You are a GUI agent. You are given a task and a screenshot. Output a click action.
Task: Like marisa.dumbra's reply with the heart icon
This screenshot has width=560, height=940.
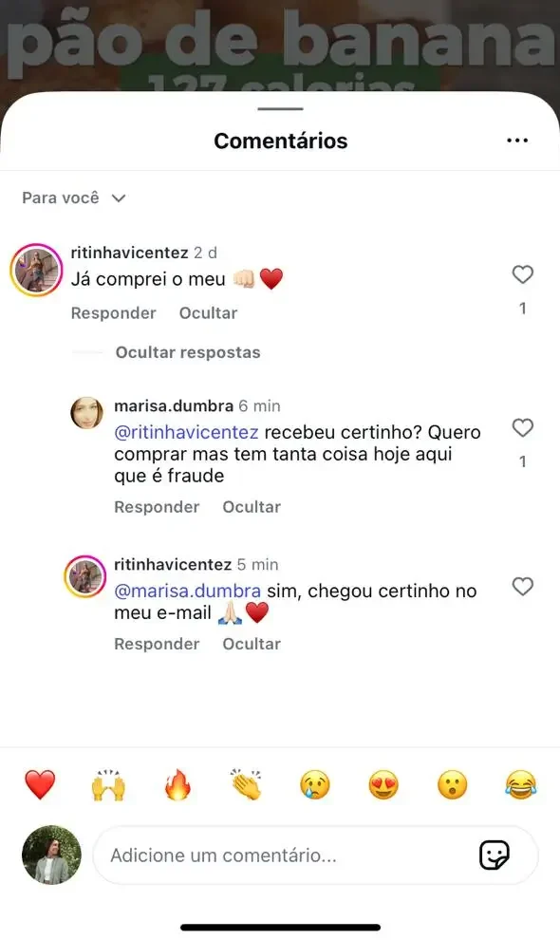click(x=523, y=428)
